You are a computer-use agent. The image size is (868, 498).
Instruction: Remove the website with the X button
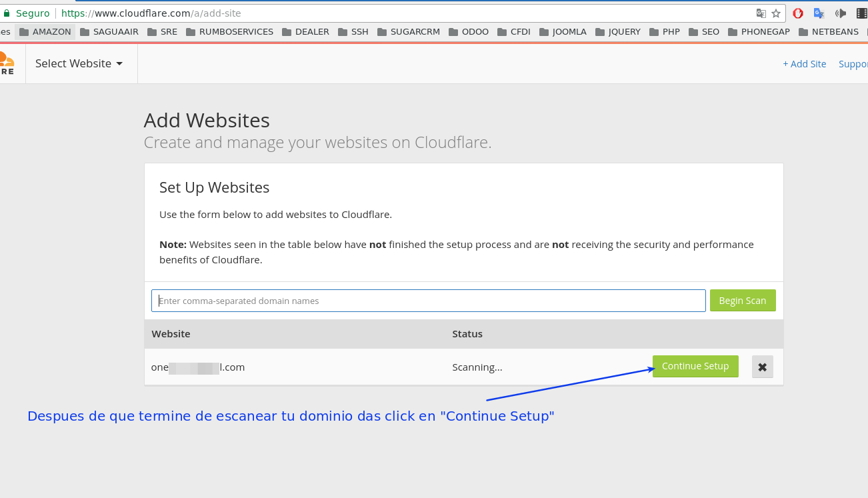point(763,367)
